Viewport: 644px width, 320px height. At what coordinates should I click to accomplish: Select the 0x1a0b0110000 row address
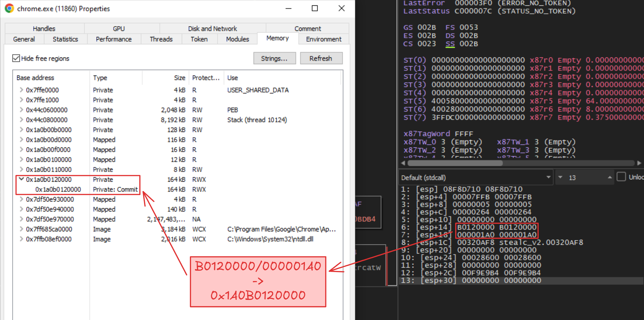click(x=49, y=169)
